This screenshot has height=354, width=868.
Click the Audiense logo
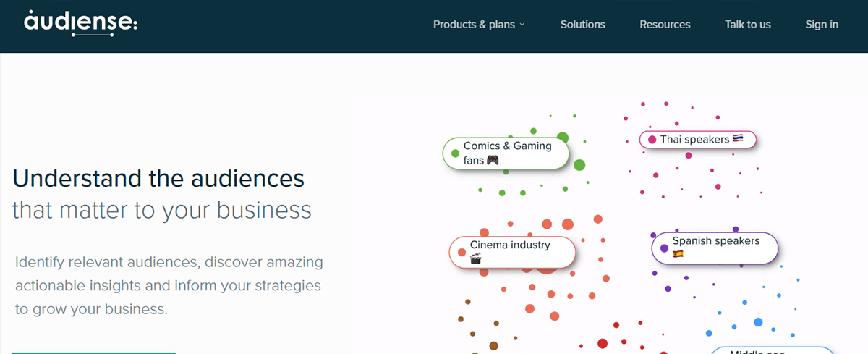tap(80, 22)
